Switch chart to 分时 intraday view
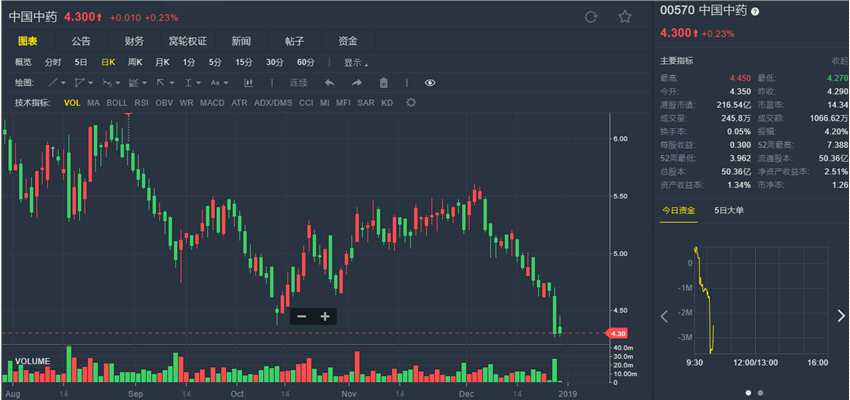850x400 pixels. 53,63
